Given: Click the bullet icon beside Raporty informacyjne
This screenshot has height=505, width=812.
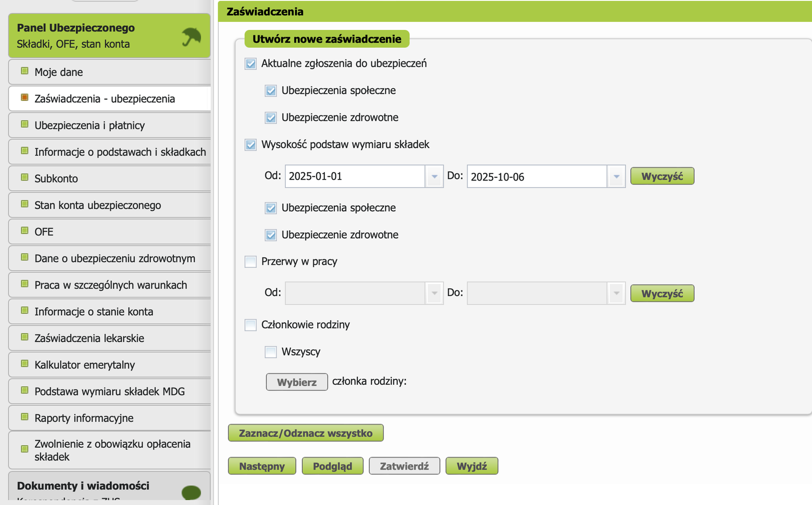Looking at the screenshot, I should point(24,417).
